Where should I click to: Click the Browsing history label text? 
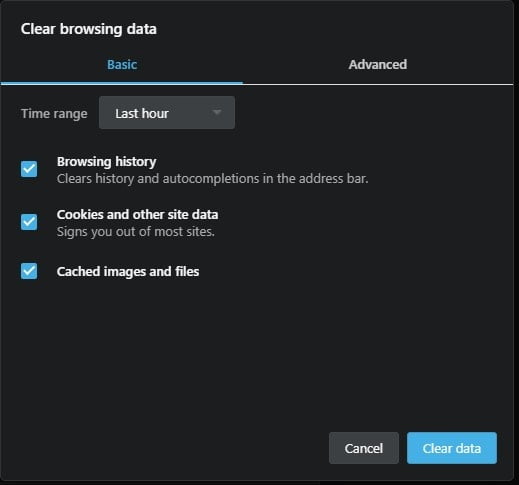(107, 162)
